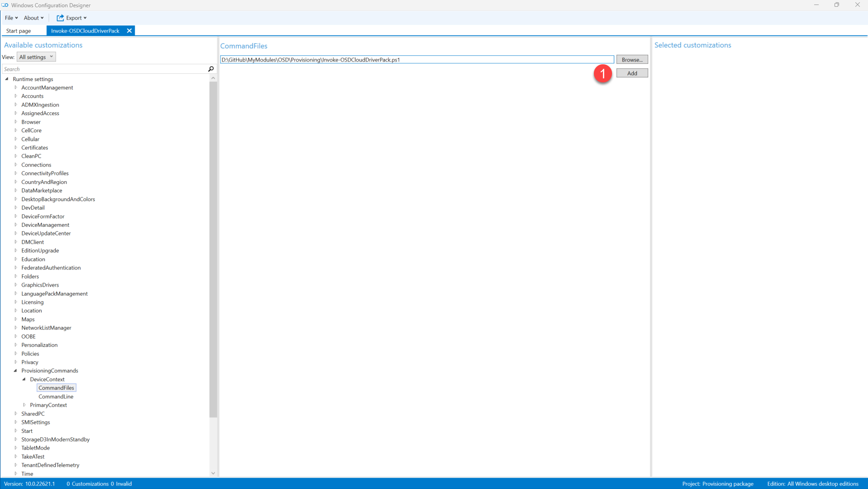
Task: Click the CommandFiles path input field
Action: [416, 59]
